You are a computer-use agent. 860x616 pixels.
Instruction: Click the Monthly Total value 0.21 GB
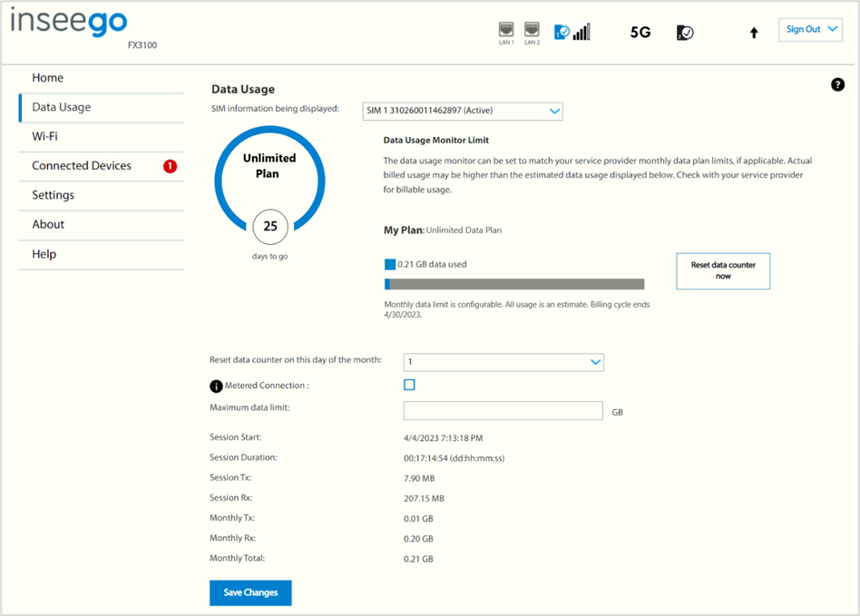[x=418, y=560]
